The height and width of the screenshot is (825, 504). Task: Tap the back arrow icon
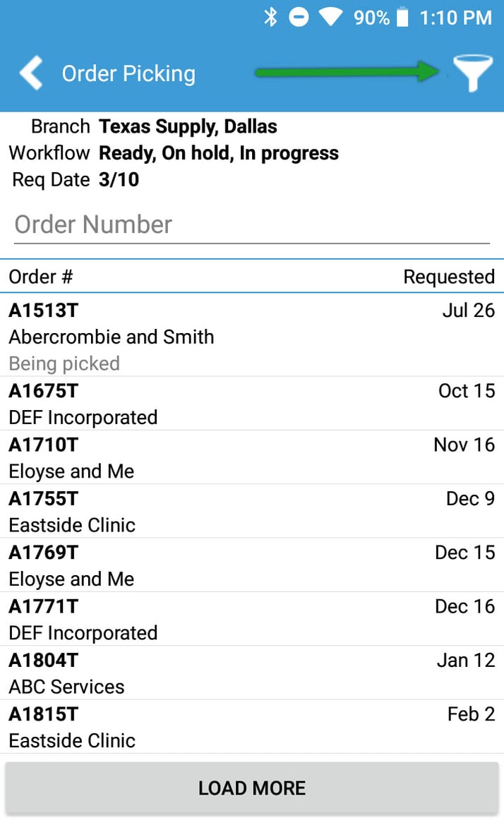point(31,73)
